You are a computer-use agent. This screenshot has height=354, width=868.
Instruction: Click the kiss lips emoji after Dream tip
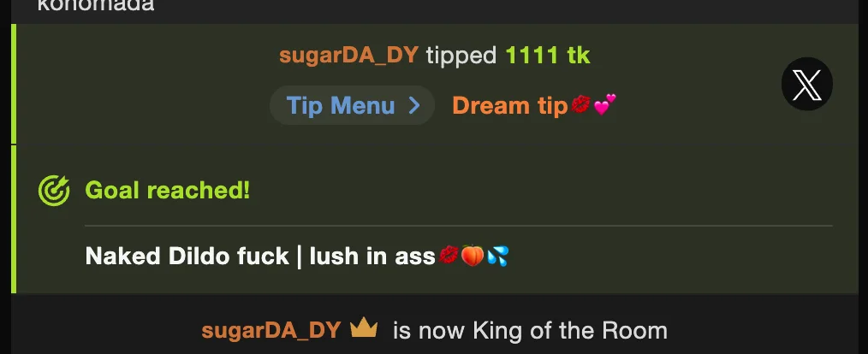[x=580, y=104]
